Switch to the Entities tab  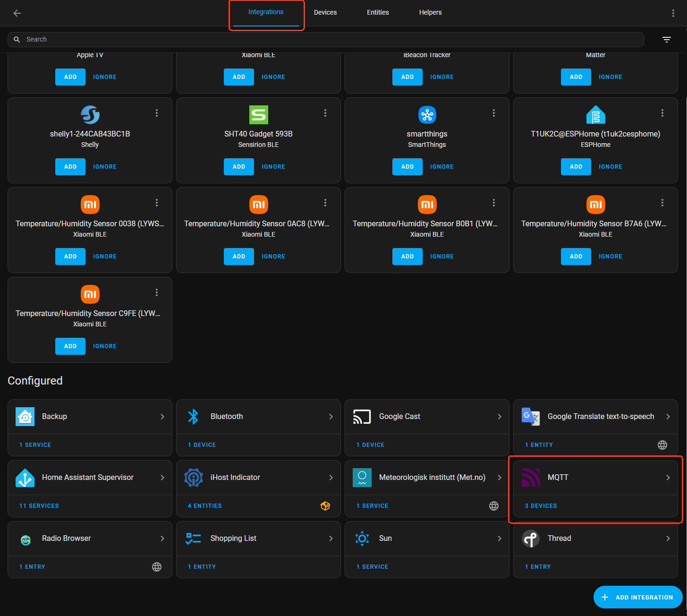click(x=378, y=13)
